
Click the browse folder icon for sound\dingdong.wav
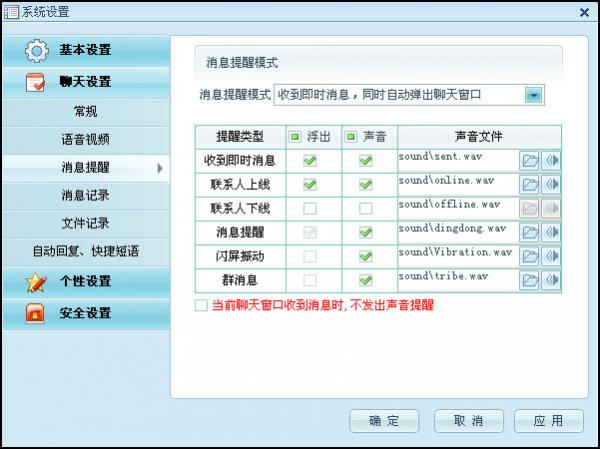[530, 233]
